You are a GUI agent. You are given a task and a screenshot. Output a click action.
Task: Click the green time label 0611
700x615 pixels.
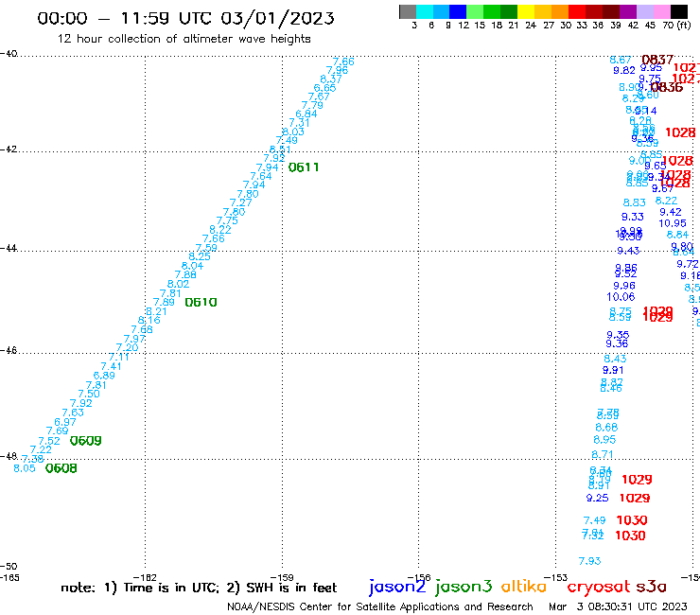[304, 167]
